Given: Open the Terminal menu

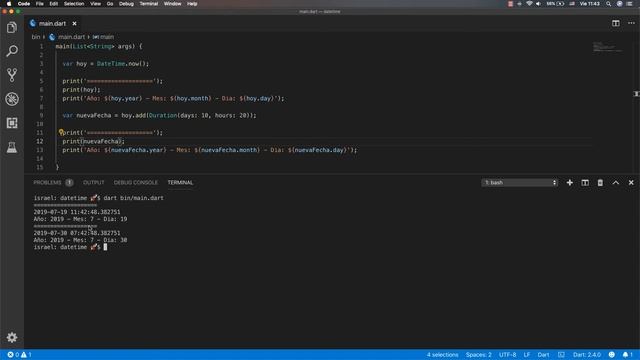Looking at the screenshot, I should coord(149,4).
